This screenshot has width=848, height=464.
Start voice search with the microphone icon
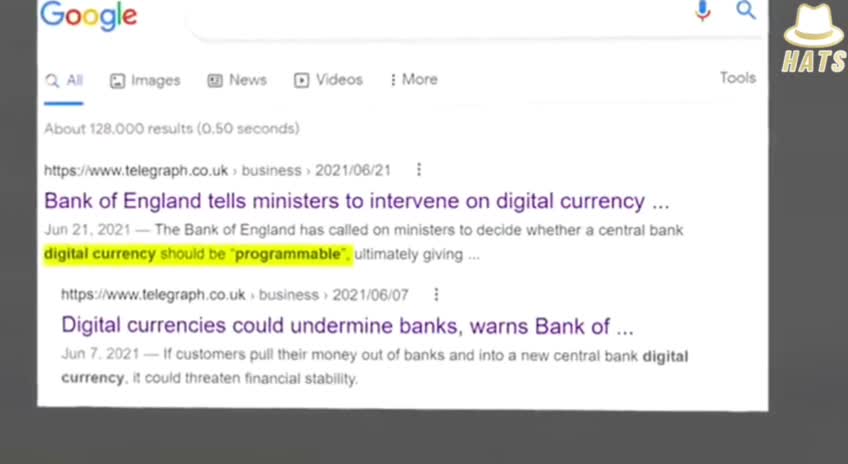tap(703, 10)
